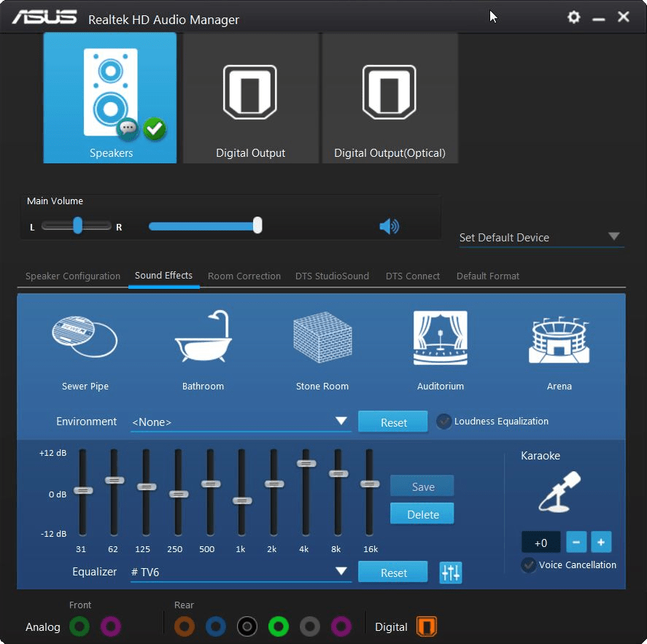Click the rear bright green analog jack
Viewport: 647px width, 644px height.
point(279,626)
